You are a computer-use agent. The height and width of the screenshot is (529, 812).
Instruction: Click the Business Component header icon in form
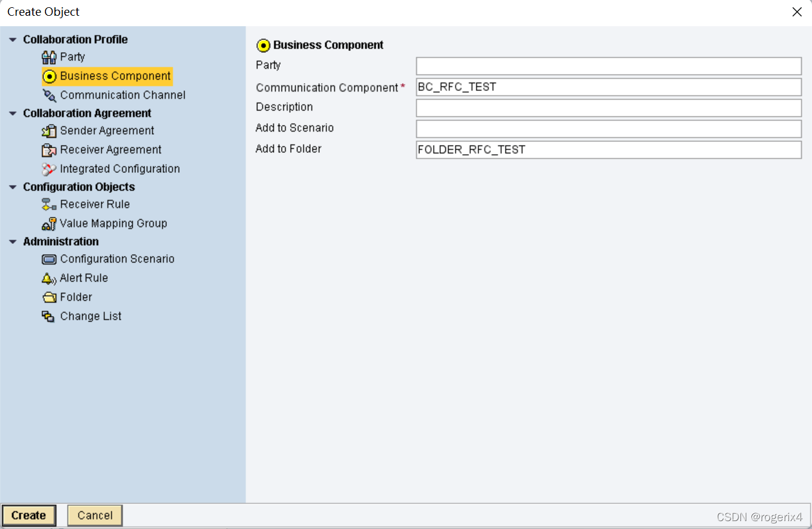click(x=263, y=45)
